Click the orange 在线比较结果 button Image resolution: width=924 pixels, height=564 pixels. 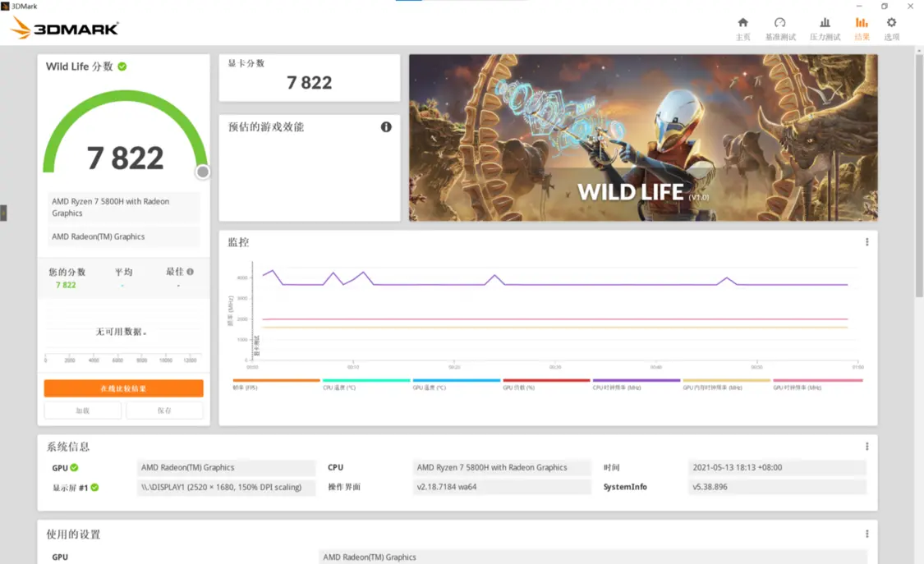click(123, 388)
